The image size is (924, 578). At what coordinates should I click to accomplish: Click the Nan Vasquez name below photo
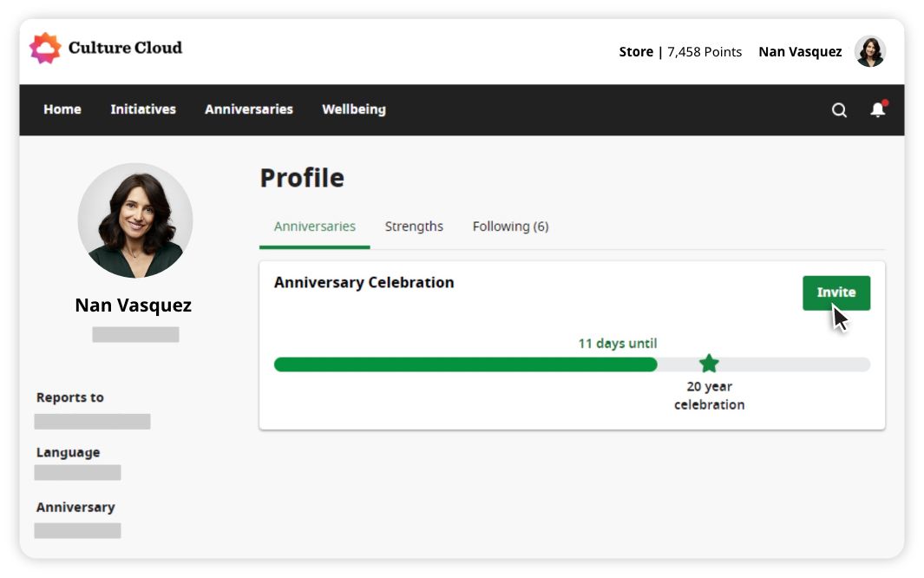[x=134, y=305]
